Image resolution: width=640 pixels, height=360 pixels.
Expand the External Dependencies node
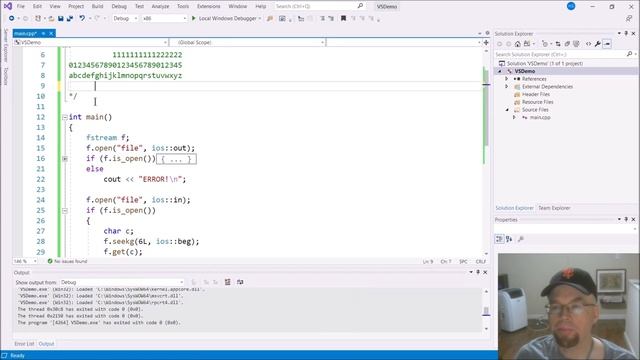point(507,87)
